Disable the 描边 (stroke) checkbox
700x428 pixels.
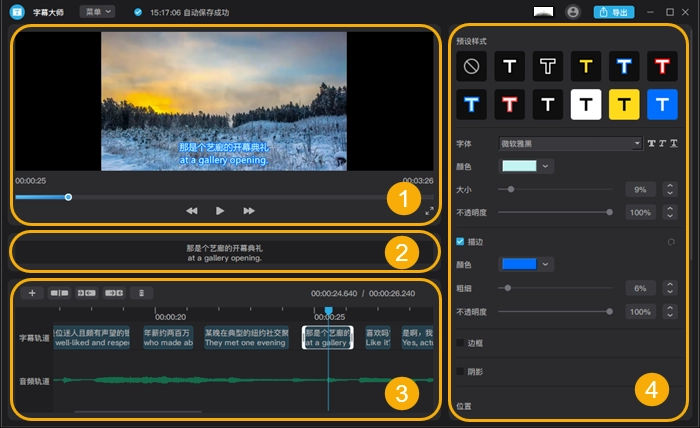click(460, 241)
